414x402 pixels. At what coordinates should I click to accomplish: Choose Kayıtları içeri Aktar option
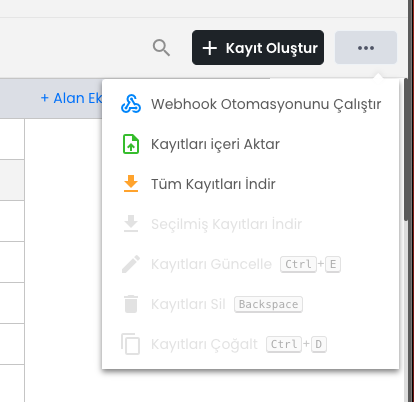tap(251, 144)
